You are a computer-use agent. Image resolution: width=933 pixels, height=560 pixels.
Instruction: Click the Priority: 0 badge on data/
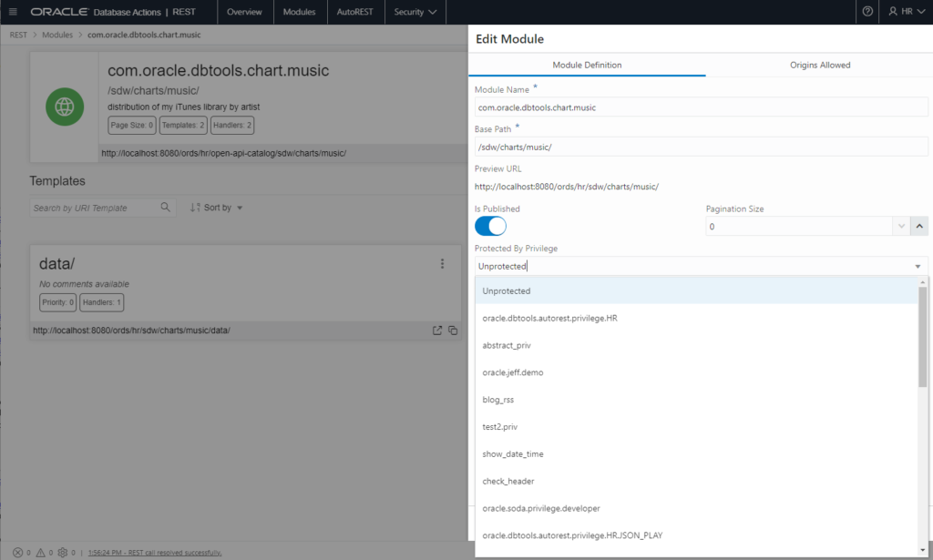57,302
